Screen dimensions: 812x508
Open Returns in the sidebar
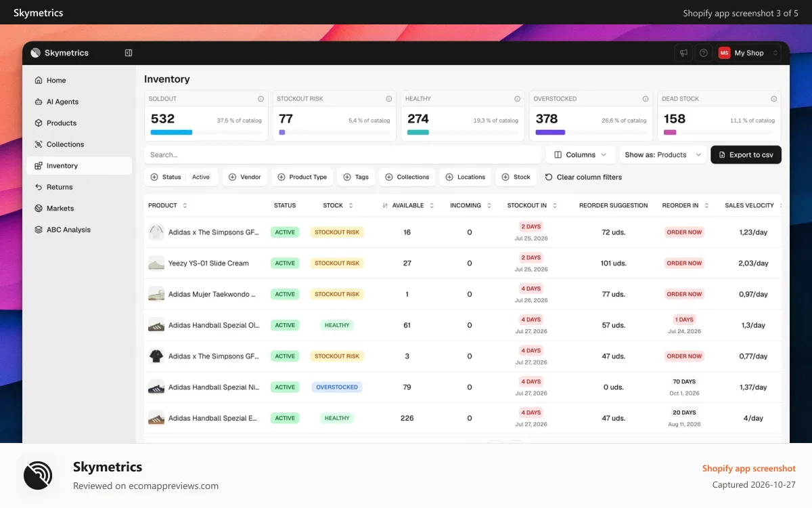point(79,187)
